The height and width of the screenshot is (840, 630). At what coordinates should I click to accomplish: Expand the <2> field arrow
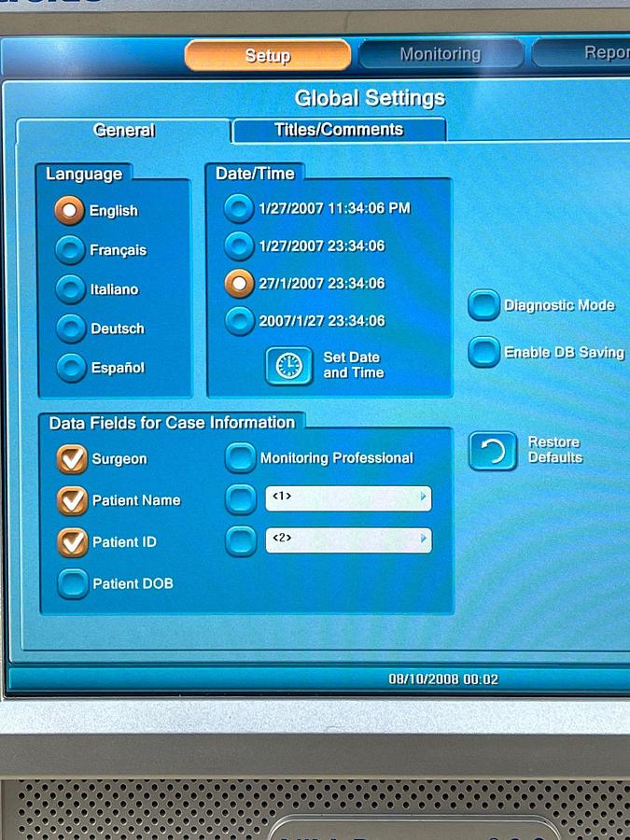tap(424, 539)
